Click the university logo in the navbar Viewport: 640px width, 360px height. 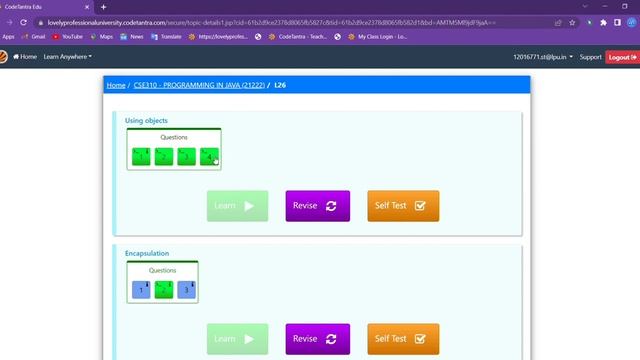[x=3, y=57]
